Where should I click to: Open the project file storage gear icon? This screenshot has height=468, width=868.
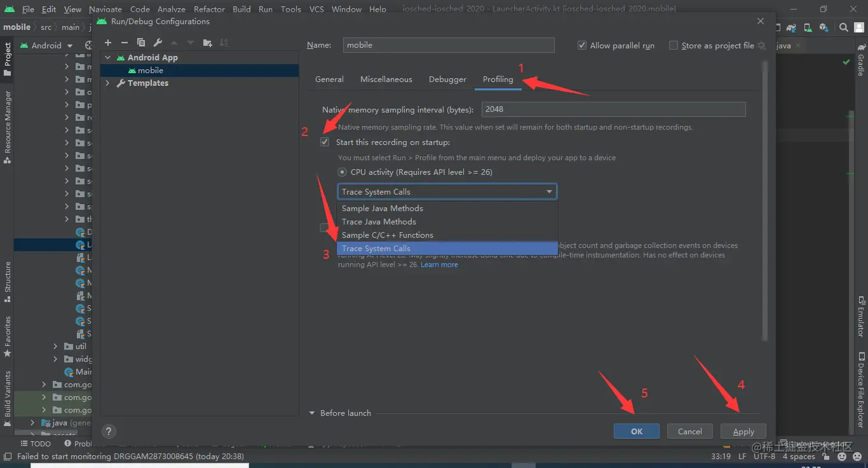click(x=762, y=46)
